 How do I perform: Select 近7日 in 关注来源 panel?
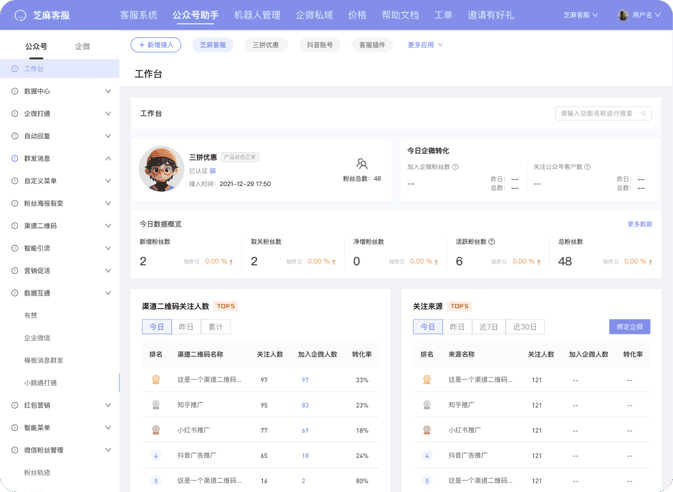click(x=488, y=327)
